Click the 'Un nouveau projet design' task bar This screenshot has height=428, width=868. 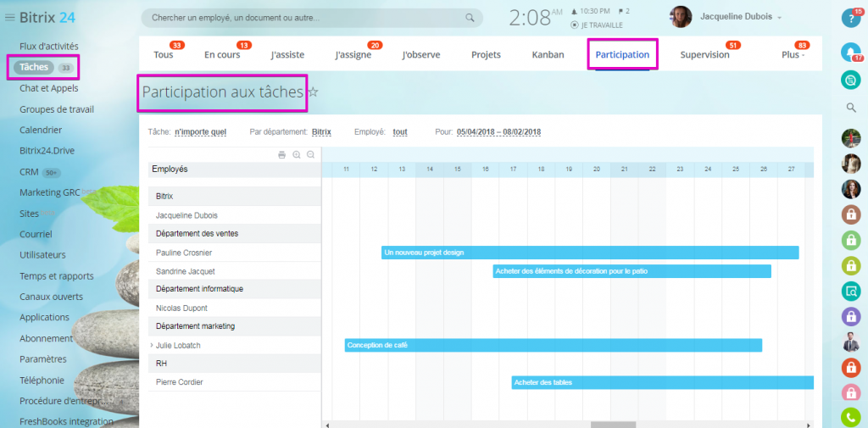click(590, 253)
